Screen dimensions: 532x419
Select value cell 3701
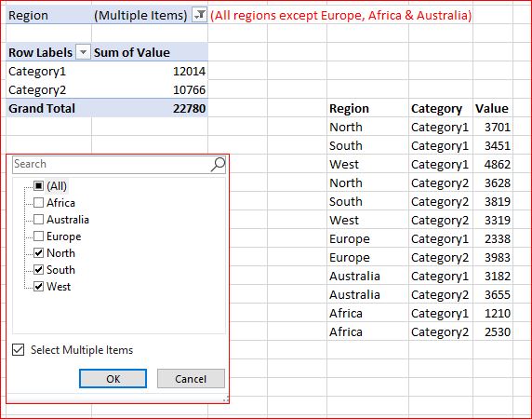(493, 127)
